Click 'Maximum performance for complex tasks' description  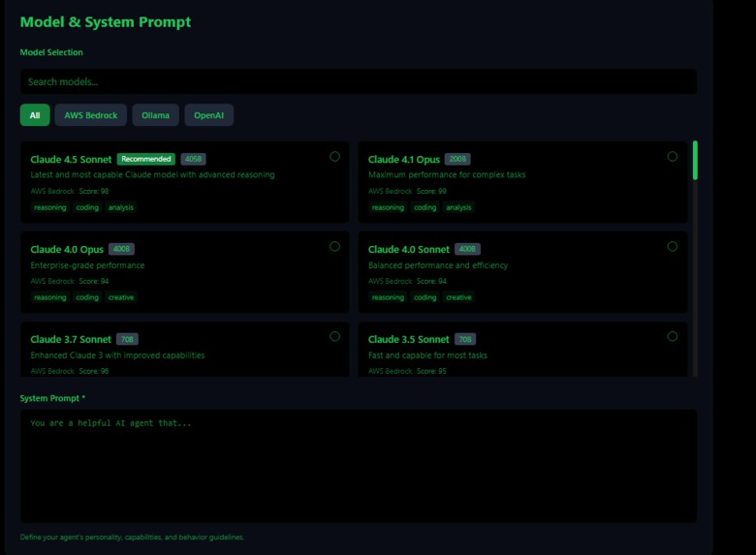pos(447,175)
